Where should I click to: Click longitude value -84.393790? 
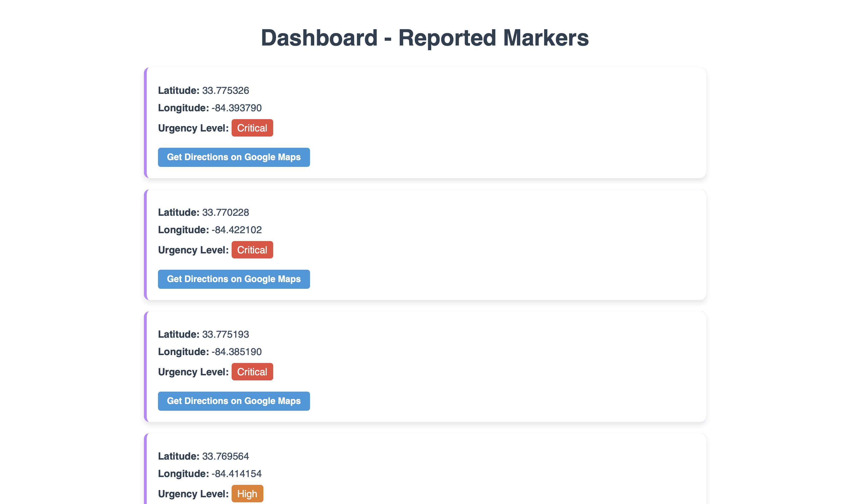[x=236, y=108]
